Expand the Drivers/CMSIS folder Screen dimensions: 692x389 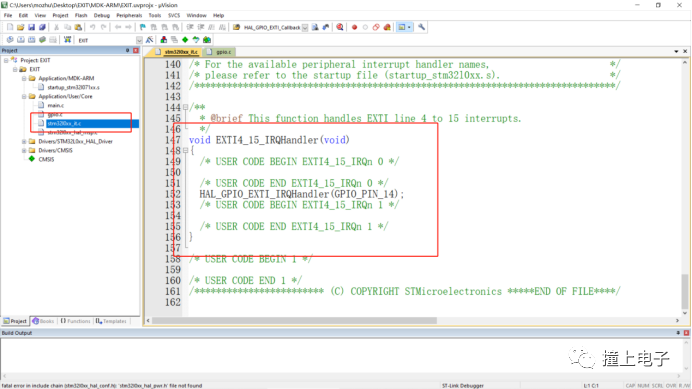click(24, 150)
